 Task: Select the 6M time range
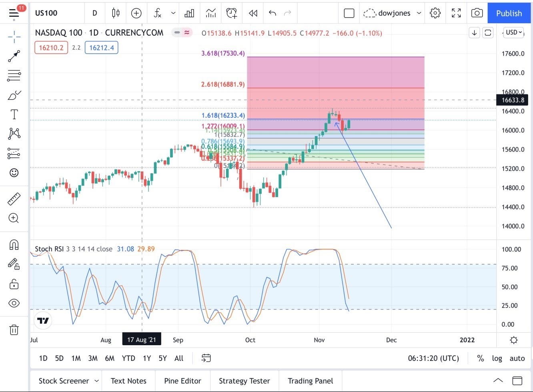click(110, 358)
